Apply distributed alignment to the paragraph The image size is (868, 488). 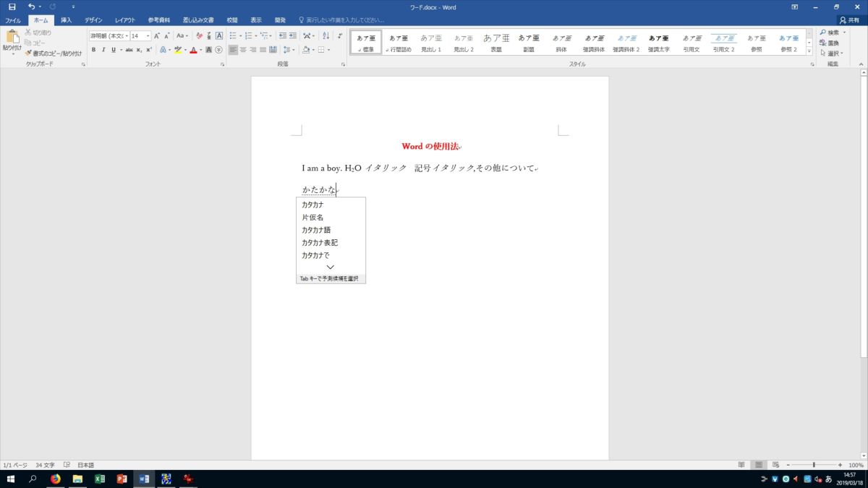(273, 50)
